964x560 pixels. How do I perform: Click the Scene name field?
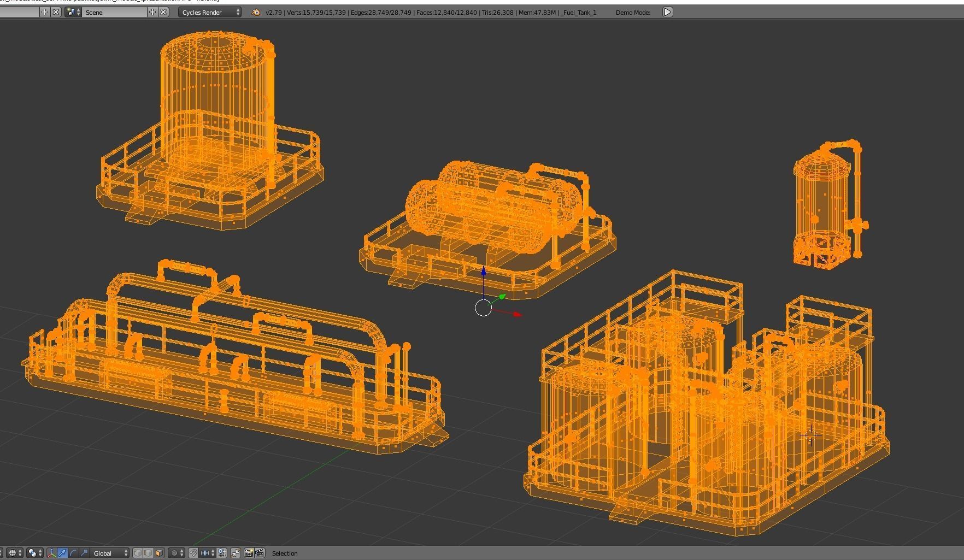[115, 12]
